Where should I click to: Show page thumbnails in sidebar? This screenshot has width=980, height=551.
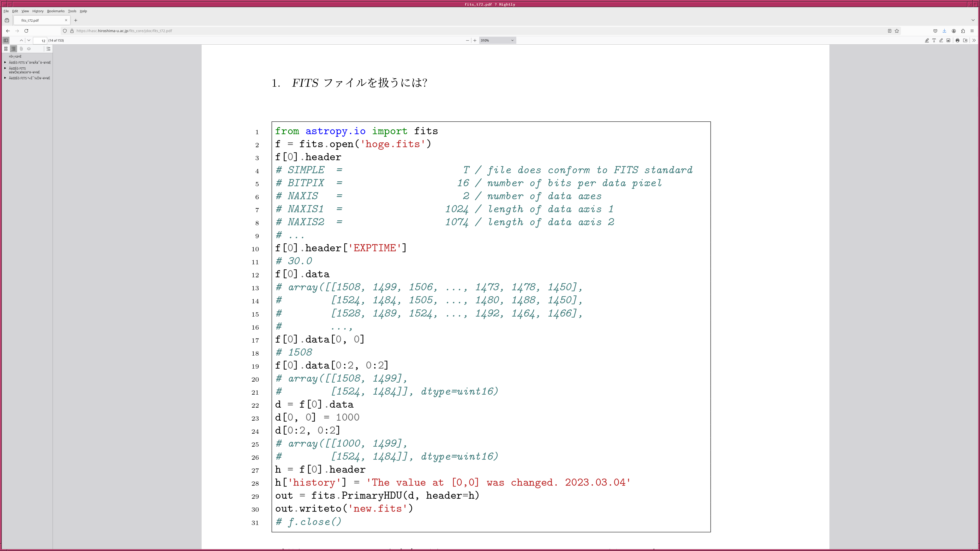6,49
